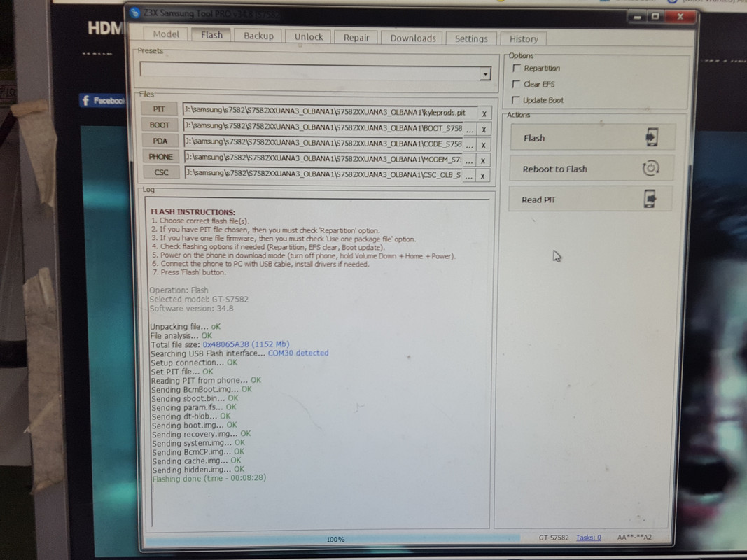The width and height of the screenshot is (747, 560).
Task: Clear the BOOT file with its X button
Action: click(484, 129)
